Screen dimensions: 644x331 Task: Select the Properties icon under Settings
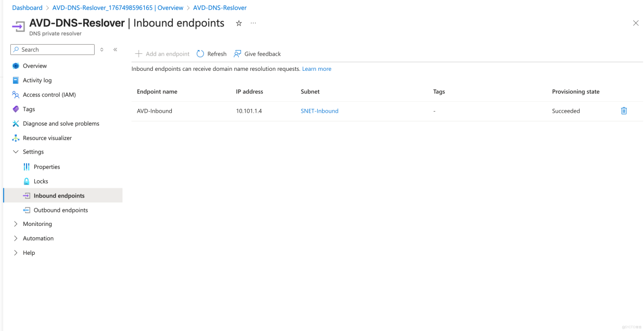pyautogui.click(x=26, y=167)
